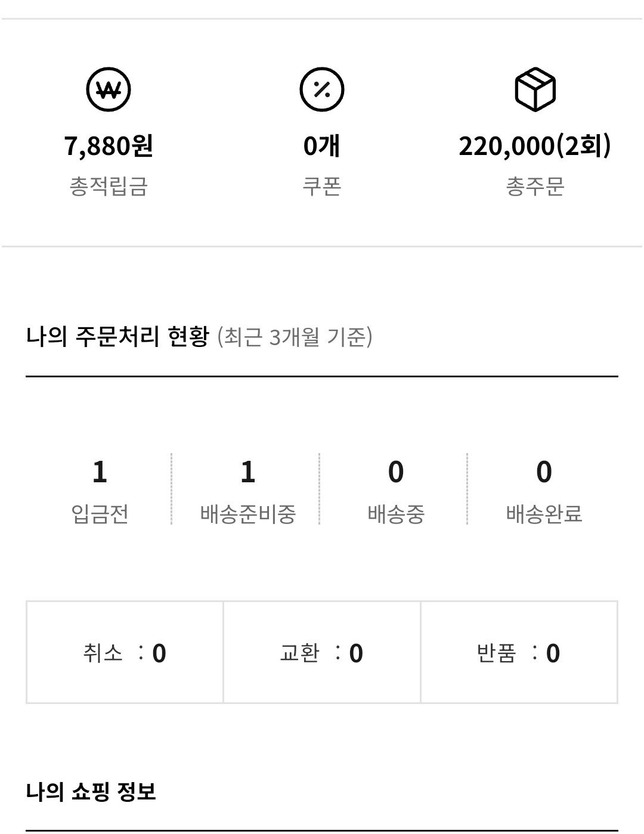Tap the 입금전 status label
644x834 pixels.
100,513
